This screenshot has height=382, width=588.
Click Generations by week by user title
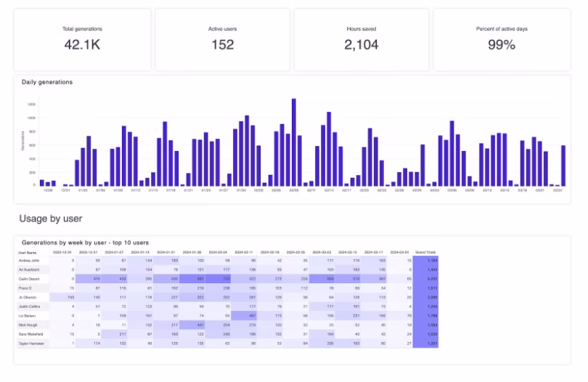coord(85,242)
